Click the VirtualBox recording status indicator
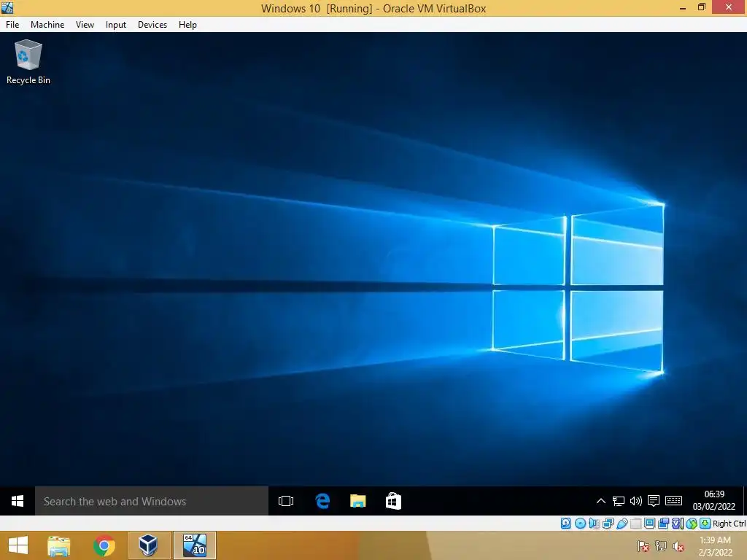The height and width of the screenshot is (560, 747). click(663, 524)
